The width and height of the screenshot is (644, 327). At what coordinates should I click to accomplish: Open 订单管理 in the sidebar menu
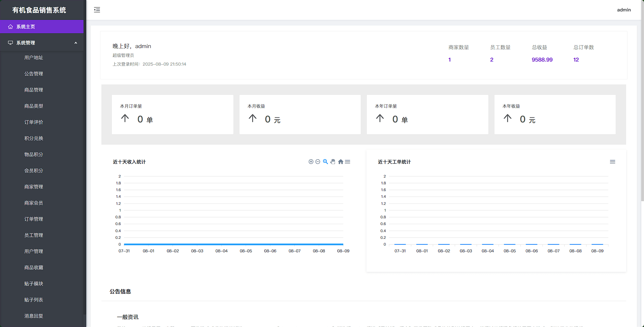coord(34,219)
